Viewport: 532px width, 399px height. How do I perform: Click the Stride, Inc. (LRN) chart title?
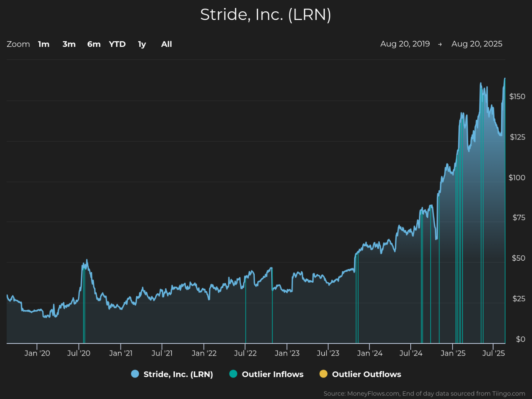click(266, 15)
